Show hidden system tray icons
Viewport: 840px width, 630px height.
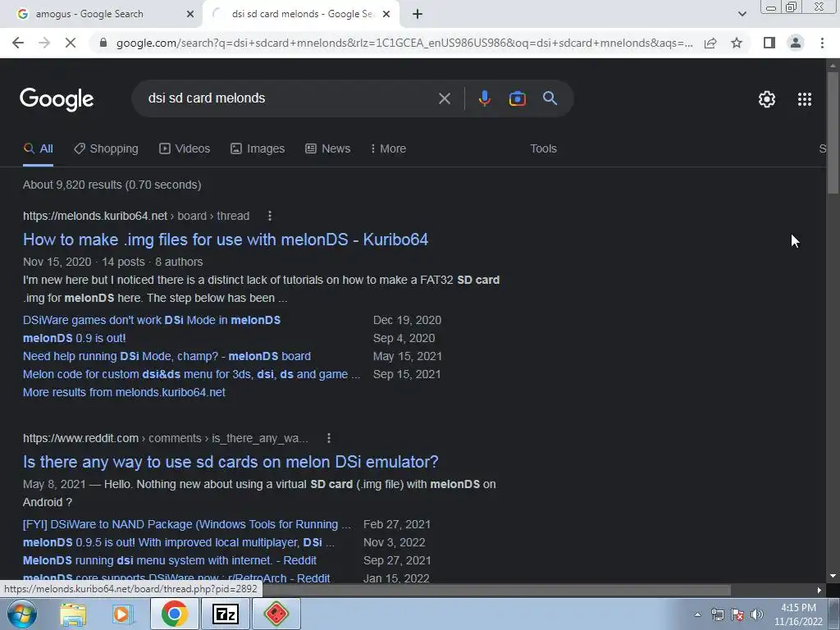(697, 614)
